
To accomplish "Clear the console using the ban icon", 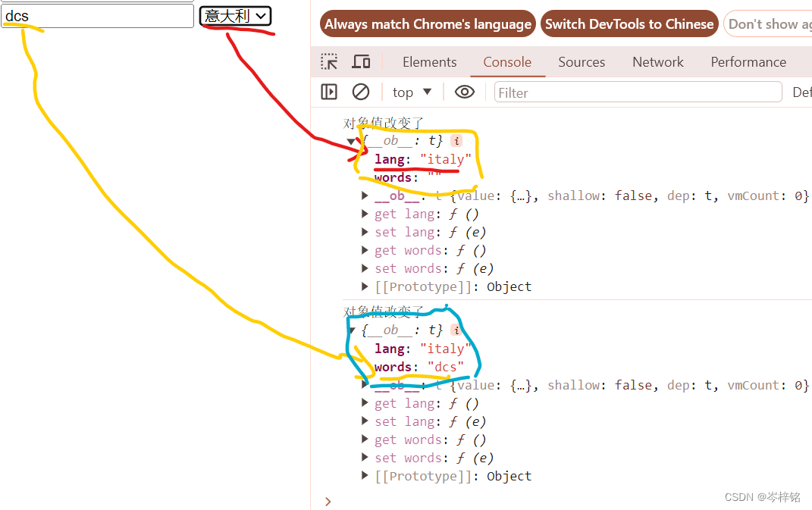I will click(360, 91).
